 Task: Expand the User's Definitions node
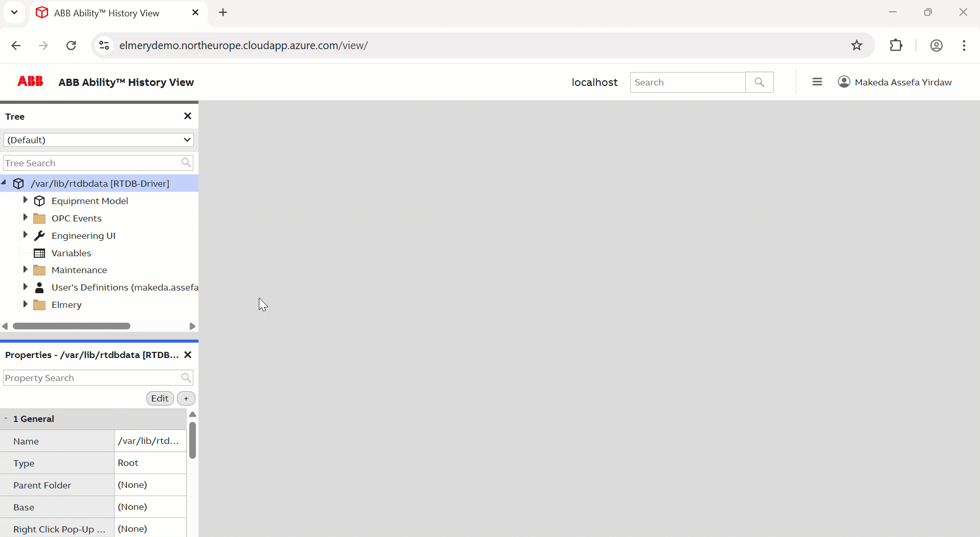pyautogui.click(x=25, y=286)
